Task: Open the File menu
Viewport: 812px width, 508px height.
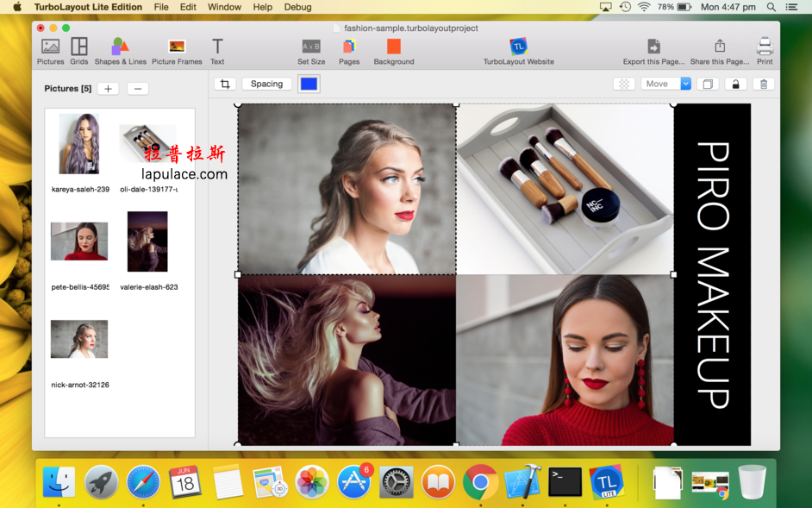Action: [x=161, y=7]
